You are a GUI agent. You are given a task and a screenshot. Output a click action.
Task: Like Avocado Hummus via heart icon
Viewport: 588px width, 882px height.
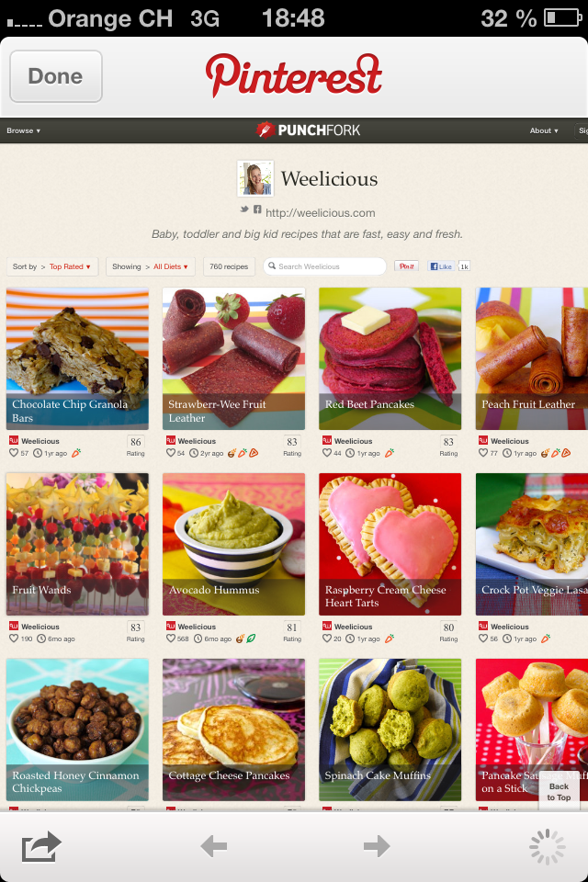click(x=171, y=639)
